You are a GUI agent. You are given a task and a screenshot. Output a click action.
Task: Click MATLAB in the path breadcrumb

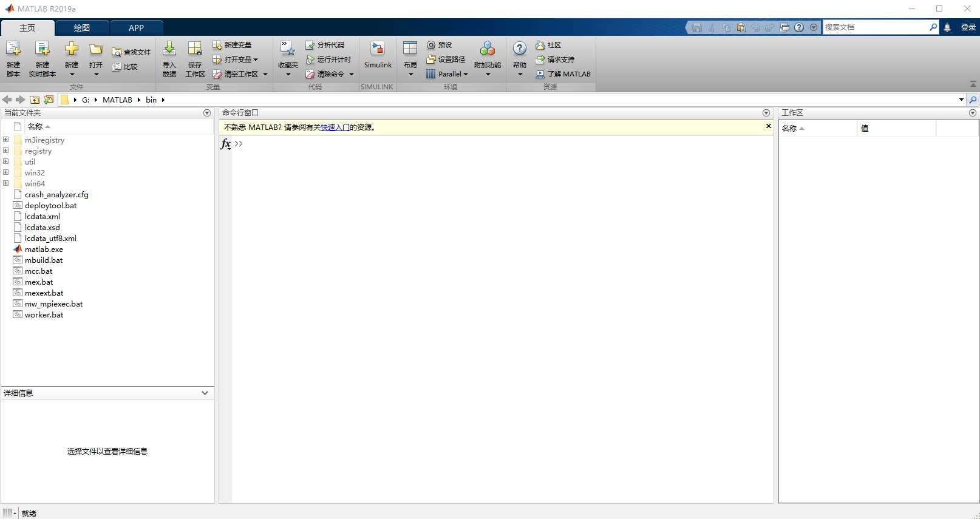pyautogui.click(x=117, y=100)
